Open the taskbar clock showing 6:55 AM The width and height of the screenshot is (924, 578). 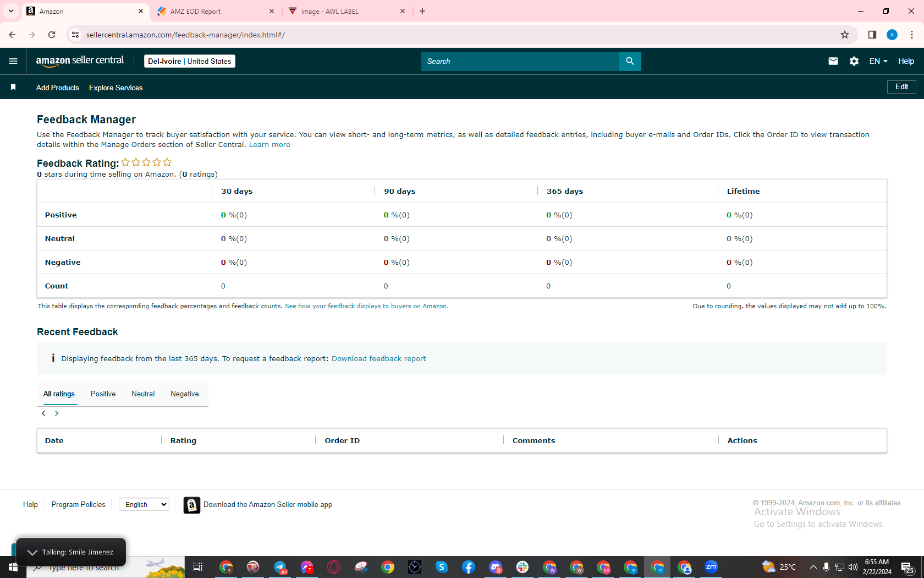coord(877,567)
